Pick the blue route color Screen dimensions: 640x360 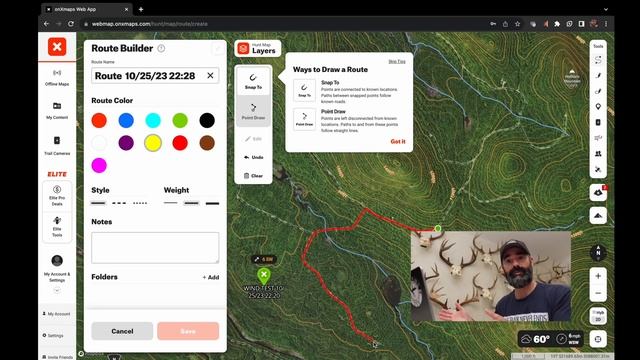pos(126,120)
